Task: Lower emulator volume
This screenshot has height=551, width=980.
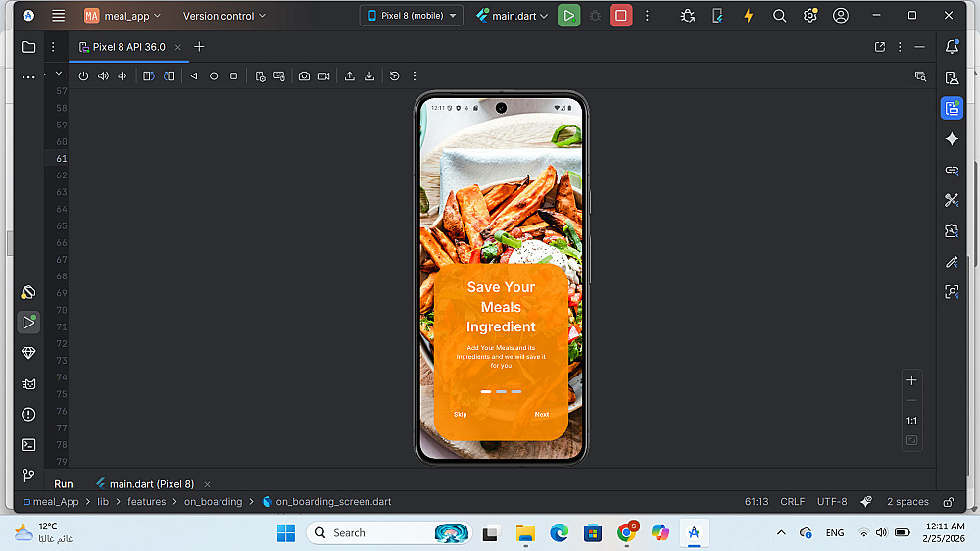Action: tap(122, 76)
